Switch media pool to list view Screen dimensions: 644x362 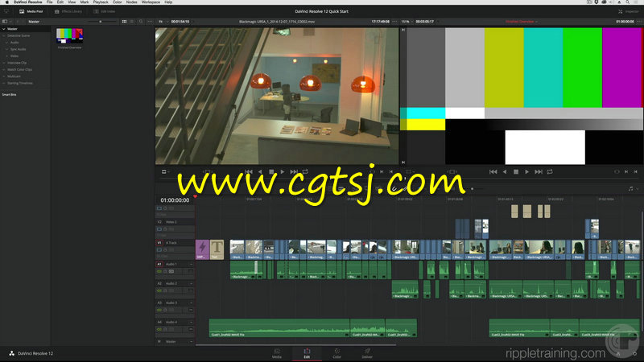point(132,22)
